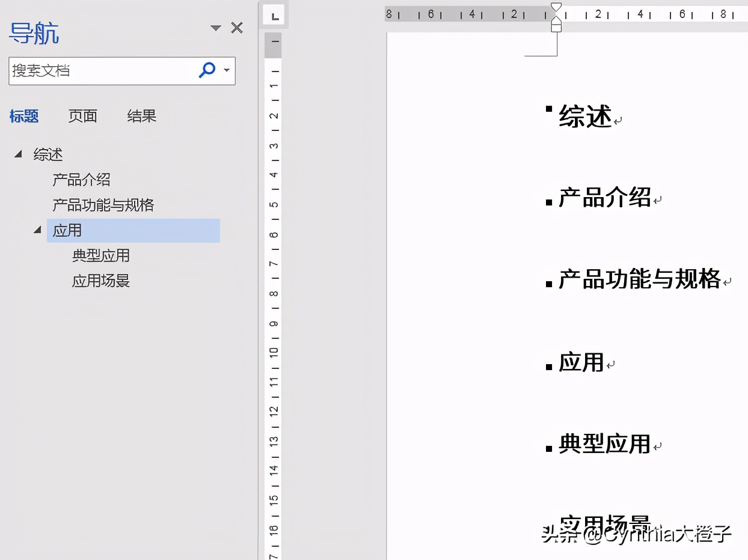Viewport: 748px width, 560px height.
Task: Collapse the 应用 node in navigation tree
Action: pos(37,230)
